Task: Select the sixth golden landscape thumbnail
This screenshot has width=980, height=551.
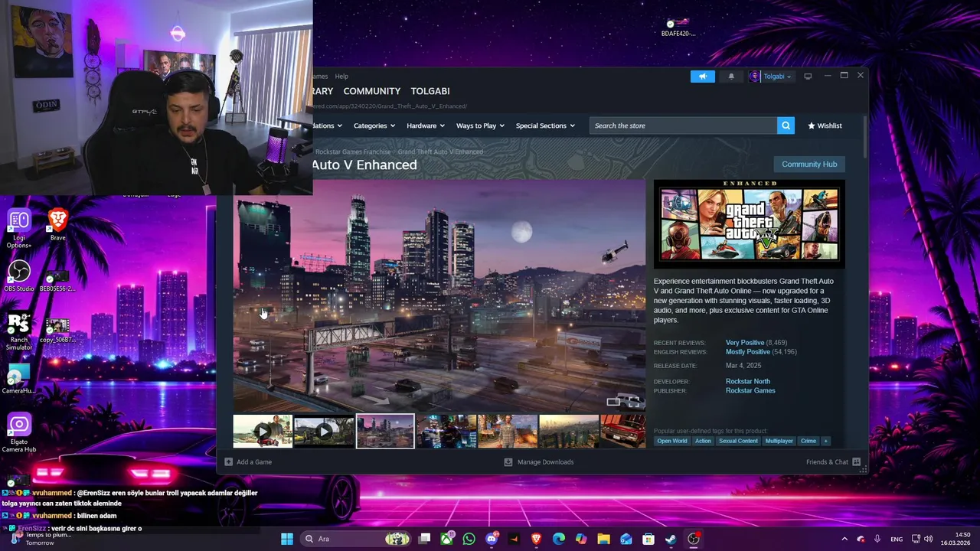Action: pyautogui.click(x=569, y=432)
